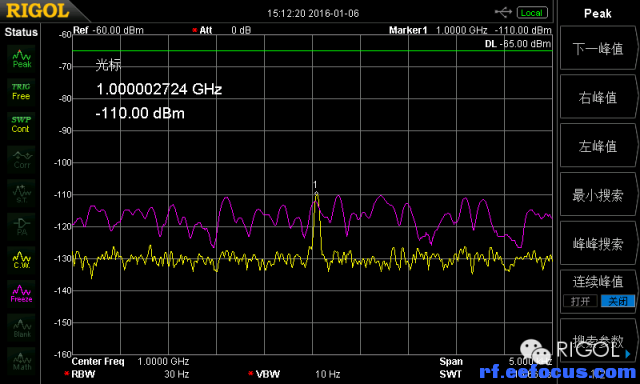Turn continuous peak on with 打开
This screenshot has width=640, height=384.
pos(580,301)
